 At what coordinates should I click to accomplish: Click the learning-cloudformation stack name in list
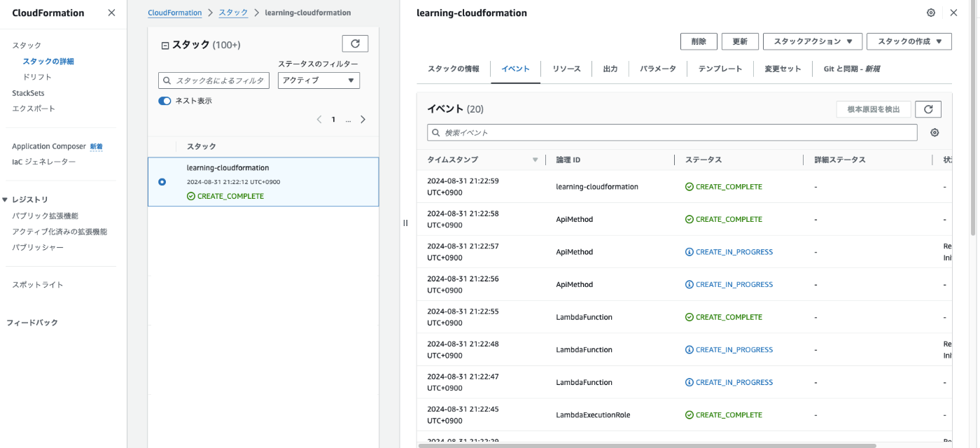[x=227, y=168]
